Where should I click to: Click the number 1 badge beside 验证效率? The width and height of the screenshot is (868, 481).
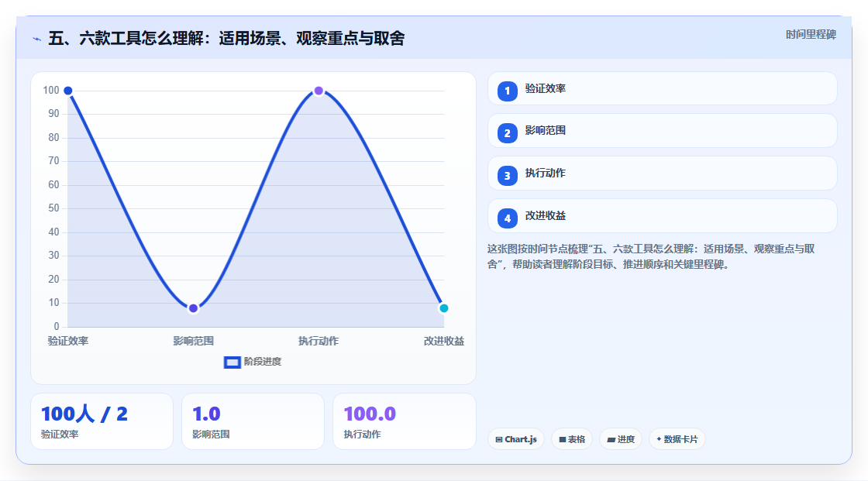click(x=507, y=91)
